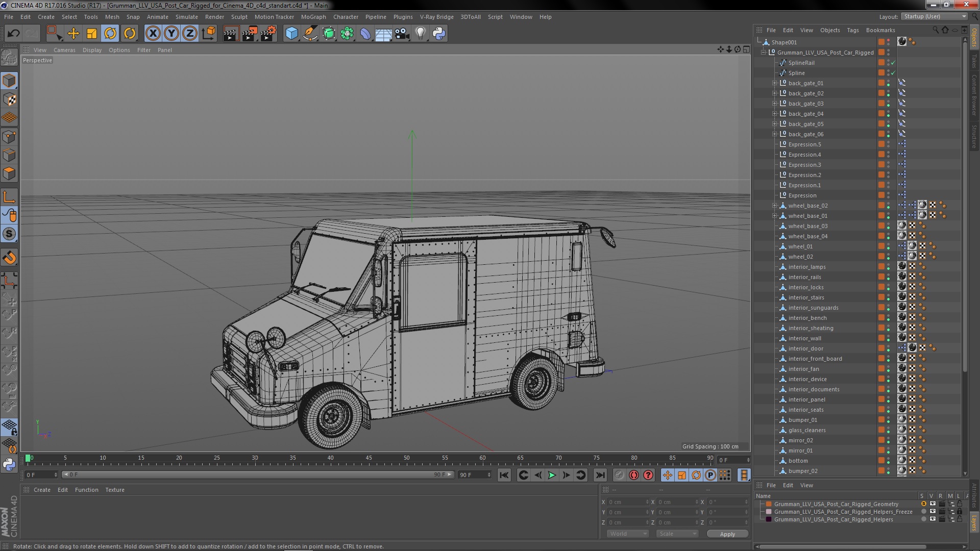Expand wheel_base_01 hierarchy

(774, 216)
